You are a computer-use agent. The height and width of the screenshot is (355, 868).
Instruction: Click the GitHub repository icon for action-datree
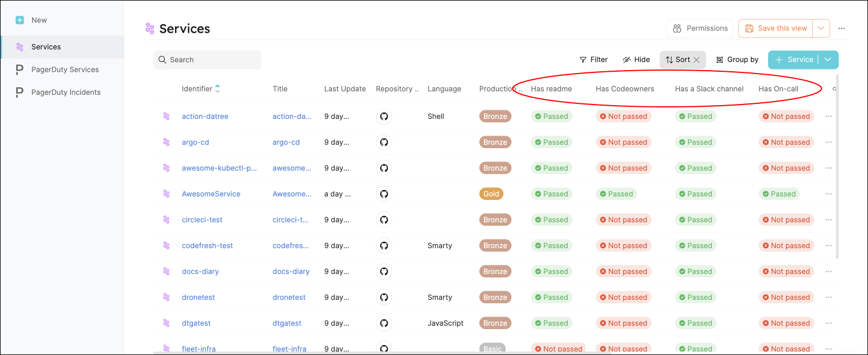[384, 116]
